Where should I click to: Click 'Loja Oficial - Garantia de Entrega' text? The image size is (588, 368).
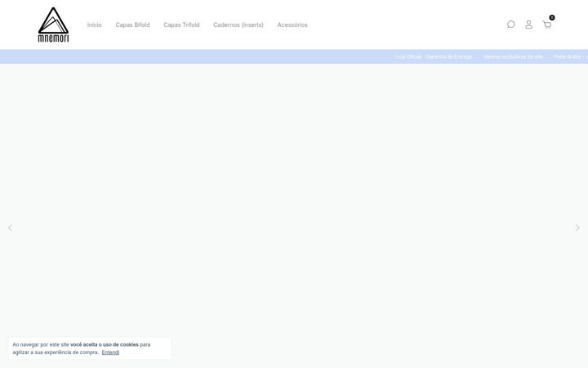[434, 56]
